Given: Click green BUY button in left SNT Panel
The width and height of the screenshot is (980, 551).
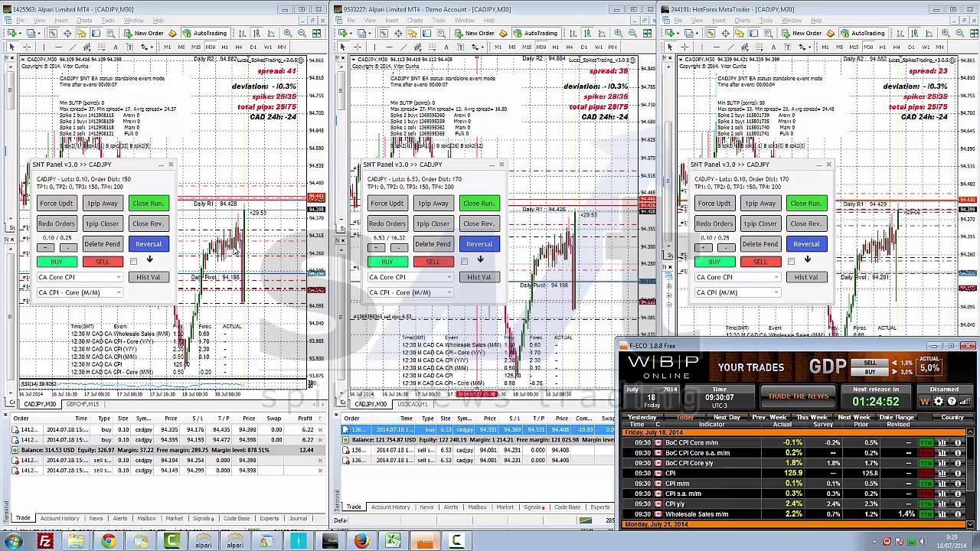Looking at the screenshot, I should (57, 262).
